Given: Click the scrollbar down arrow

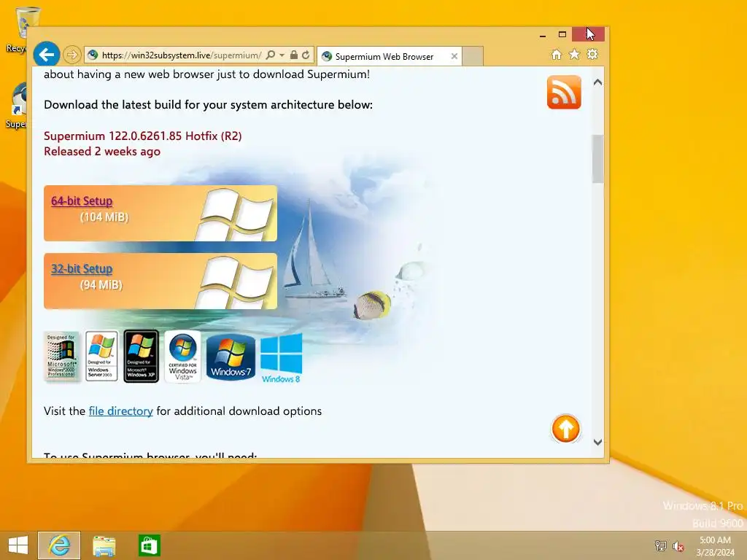Looking at the screenshot, I should click(x=598, y=443).
